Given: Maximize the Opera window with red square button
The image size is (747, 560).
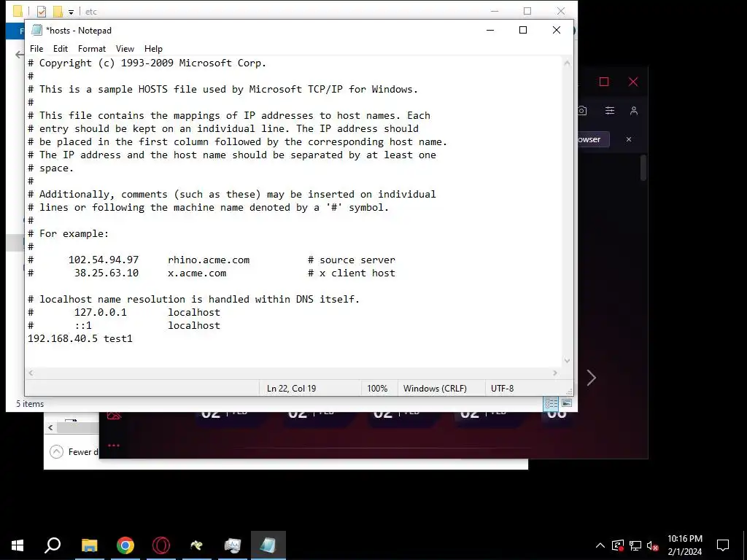Looking at the screenshot, I should pyautogui.click(x=604, y=82).
